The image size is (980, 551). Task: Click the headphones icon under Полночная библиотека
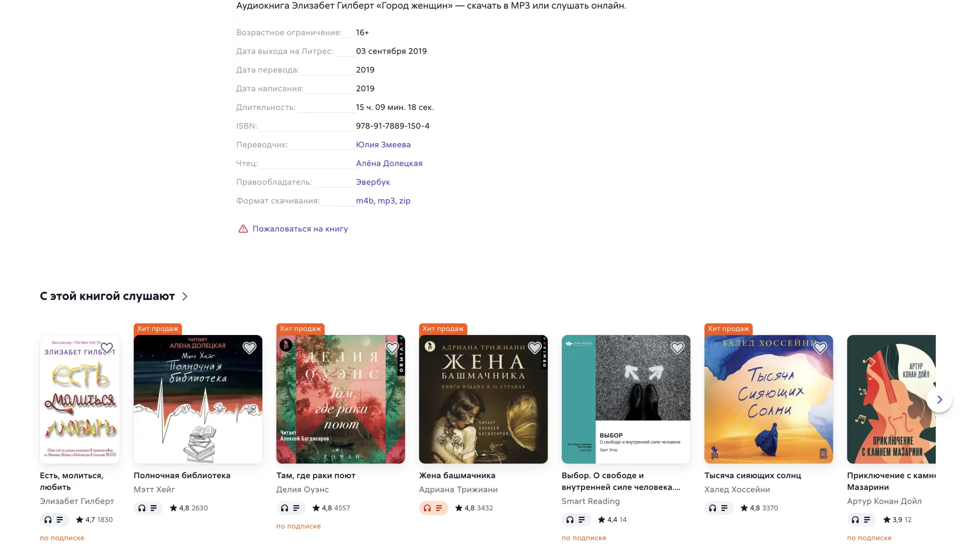[x=142, y=508]
